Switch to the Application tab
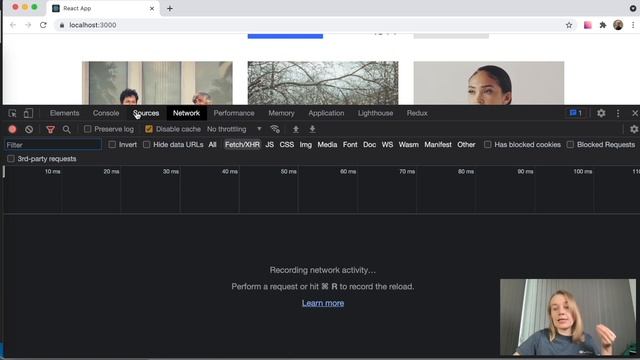 coord(326,113)
